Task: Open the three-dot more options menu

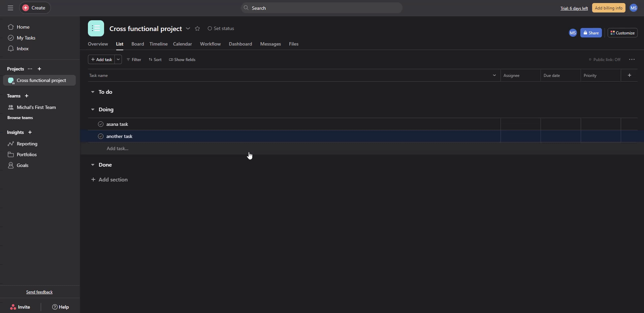Action: 632,59
